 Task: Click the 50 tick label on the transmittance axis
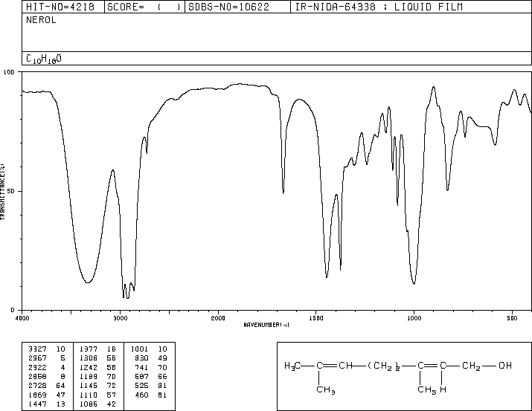click(11, 191)
